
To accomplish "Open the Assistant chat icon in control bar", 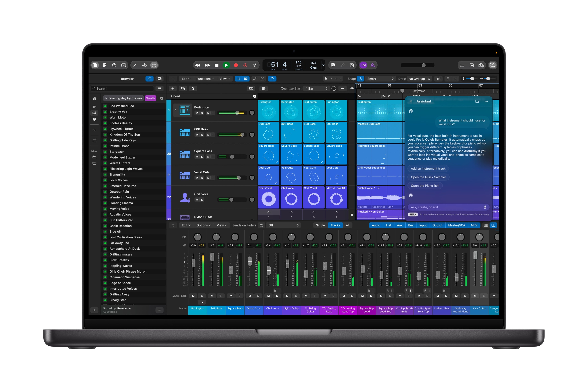I will point(492,65).
